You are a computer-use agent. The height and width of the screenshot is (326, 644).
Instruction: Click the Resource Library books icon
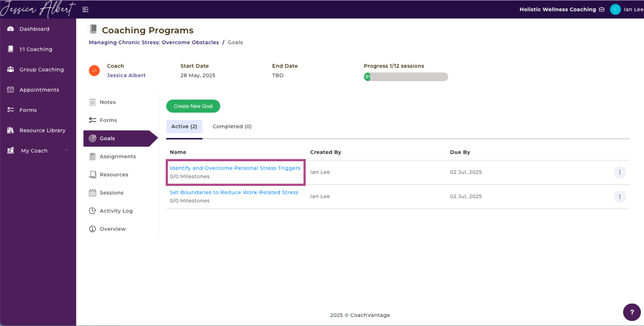tap(11, 130)
